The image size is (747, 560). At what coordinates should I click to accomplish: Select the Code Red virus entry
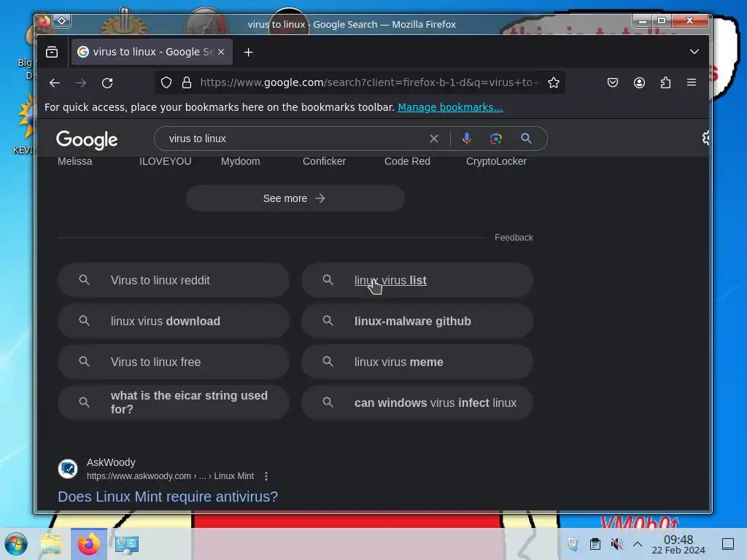407,161
